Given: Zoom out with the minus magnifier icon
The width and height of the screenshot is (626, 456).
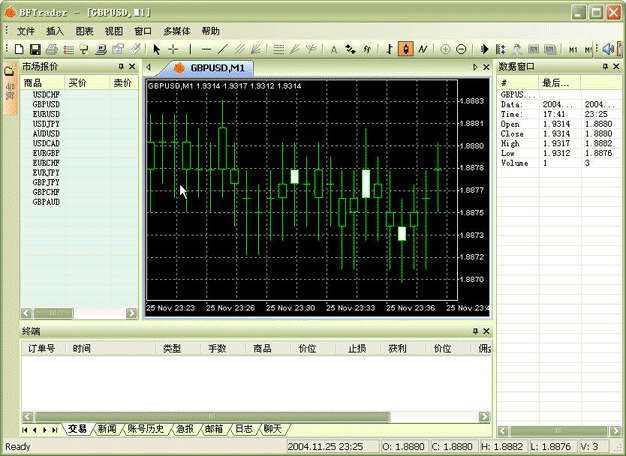Looking at the screenshot, I should (461, 50).
